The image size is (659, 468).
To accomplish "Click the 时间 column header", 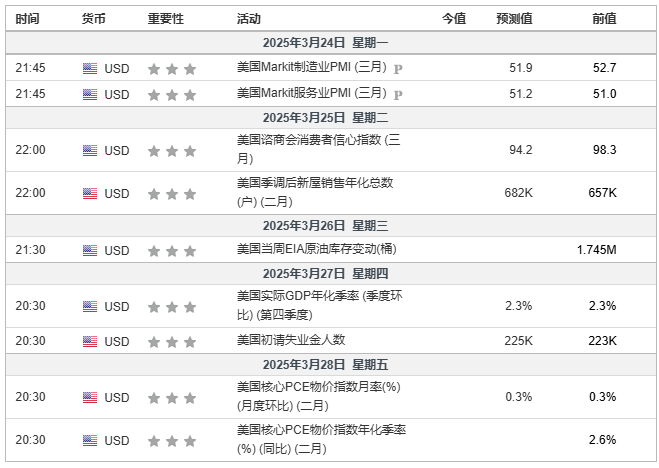I will pyautogui.click(x=29, y=19).
